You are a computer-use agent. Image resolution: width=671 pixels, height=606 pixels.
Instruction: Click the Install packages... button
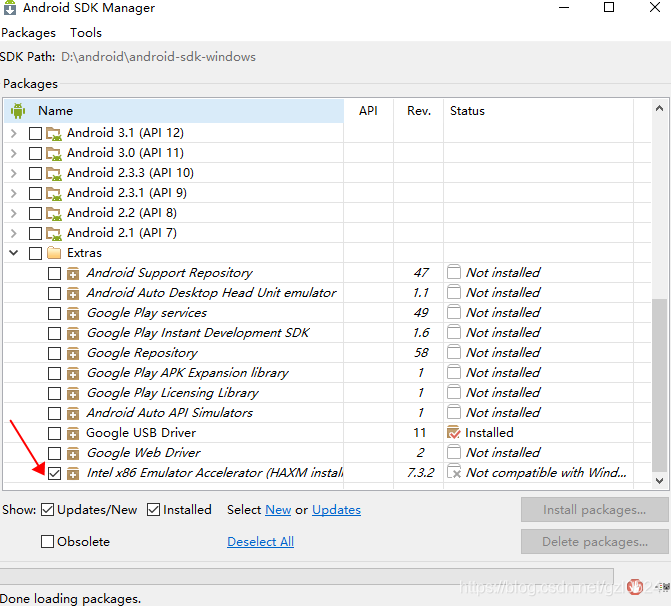[x=594, y=510]
